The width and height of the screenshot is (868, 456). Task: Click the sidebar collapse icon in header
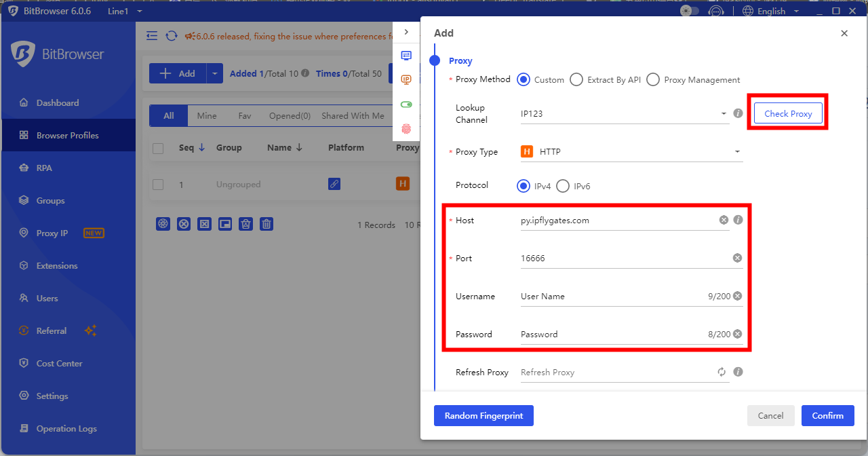pyautogui.click(x=152, y=36)
